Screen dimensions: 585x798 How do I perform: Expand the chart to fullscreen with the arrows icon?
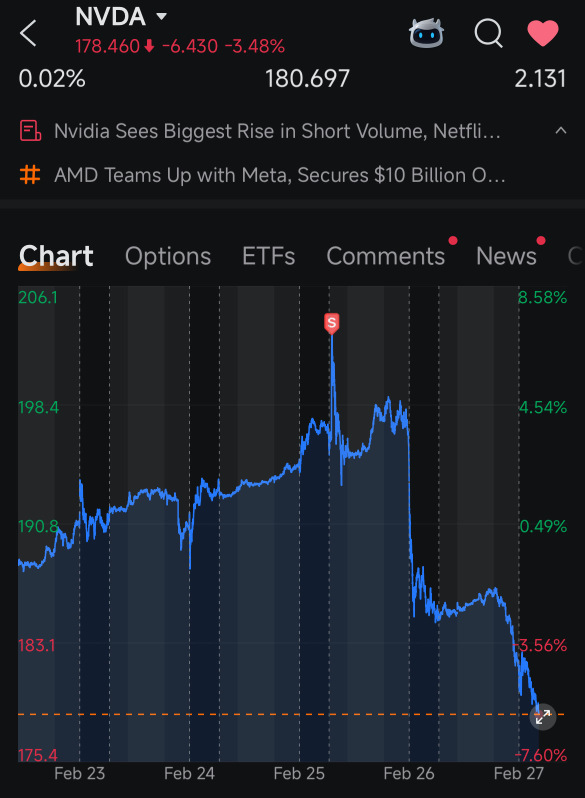coord(543,717)
